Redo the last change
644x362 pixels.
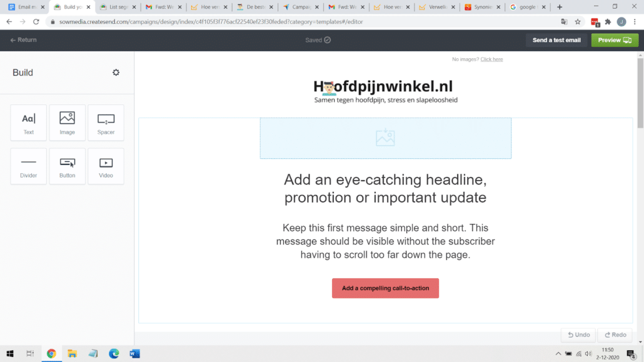coord(615,335)
